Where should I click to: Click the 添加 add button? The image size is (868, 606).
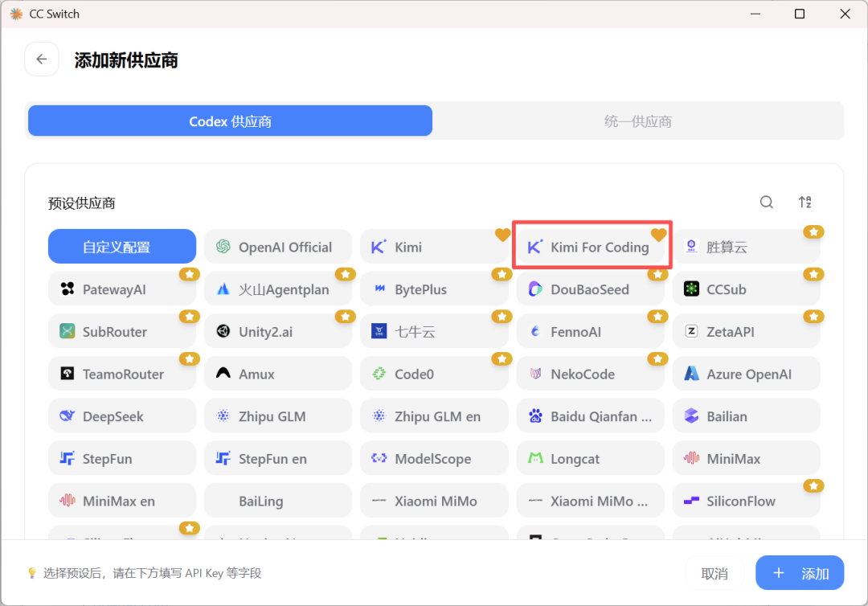click(x=800, y=573)
